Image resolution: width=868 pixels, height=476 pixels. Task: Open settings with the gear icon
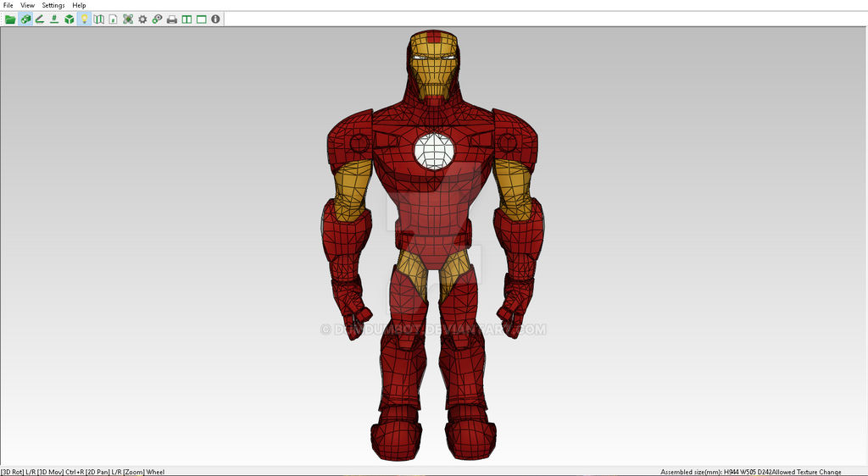pyautogui.click(x=142, y=19)
